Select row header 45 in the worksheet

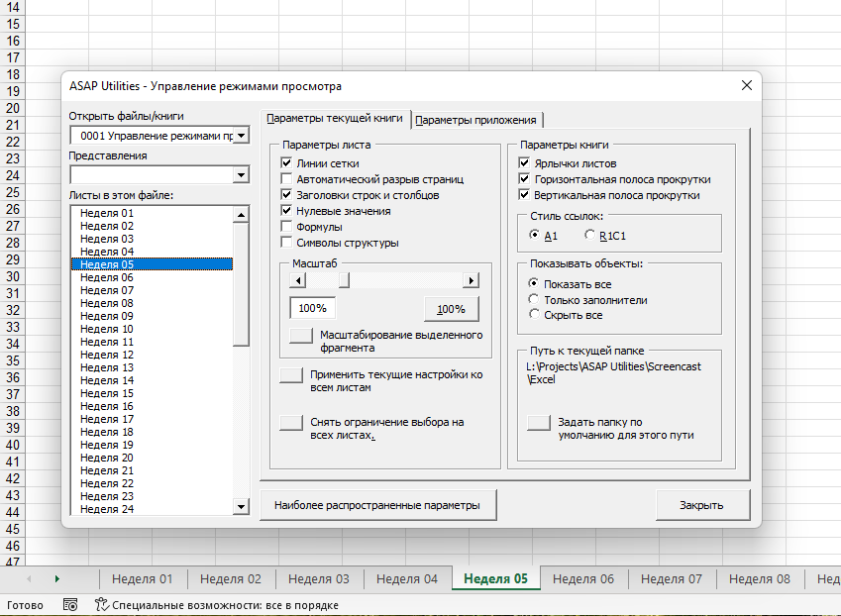click(12, 529)
